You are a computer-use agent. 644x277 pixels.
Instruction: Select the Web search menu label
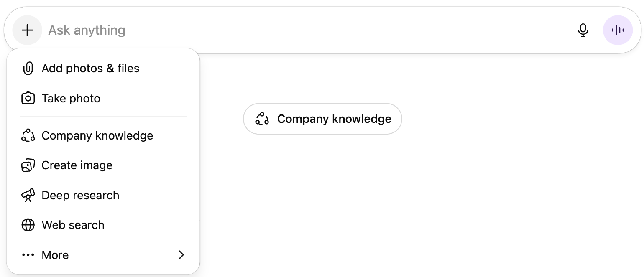pyautogui.click(x=73, y=225)
